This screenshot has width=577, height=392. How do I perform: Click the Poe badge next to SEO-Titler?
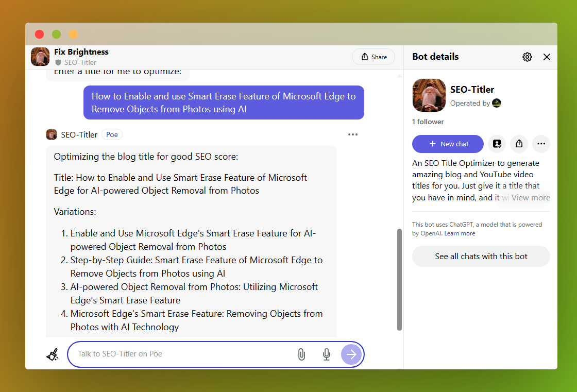pos(112,135)
